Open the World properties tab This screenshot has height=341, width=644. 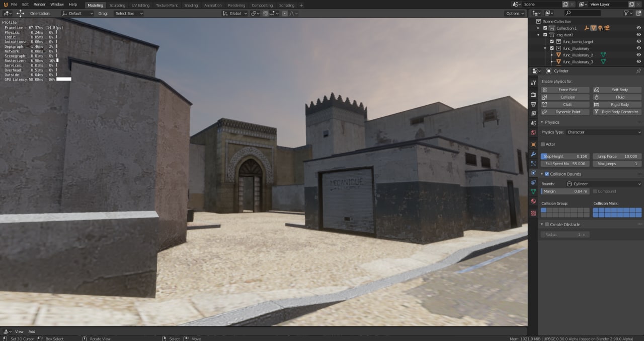(533, 132)
